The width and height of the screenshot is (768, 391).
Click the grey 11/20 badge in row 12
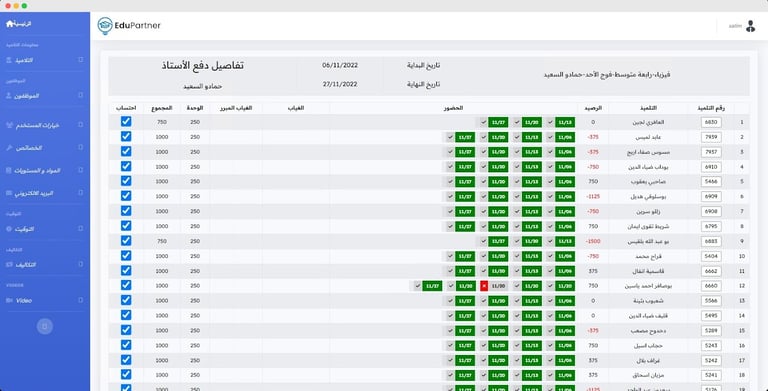pos(498,286)
